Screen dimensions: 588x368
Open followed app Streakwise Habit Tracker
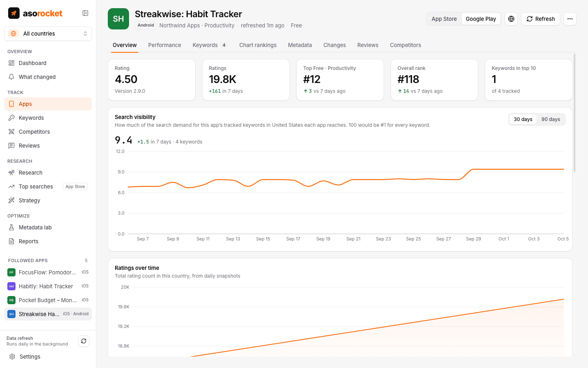coord(48,314)
